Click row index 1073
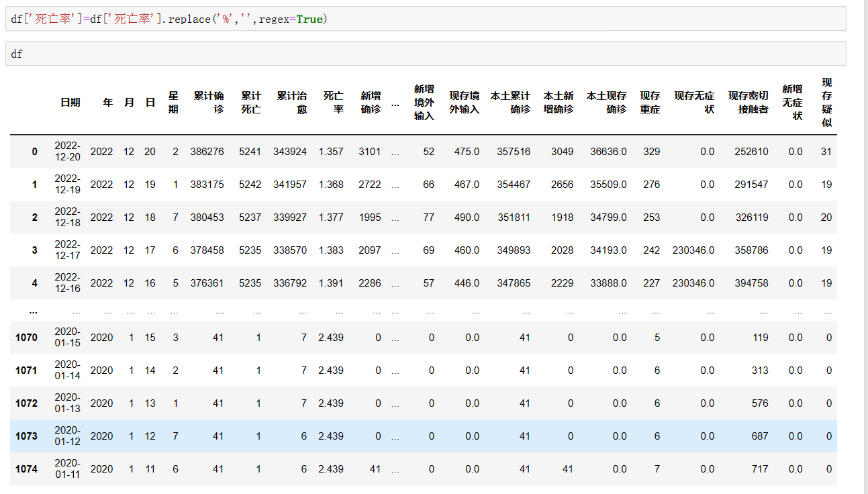The image size is (868, 494). click(27, 436)
